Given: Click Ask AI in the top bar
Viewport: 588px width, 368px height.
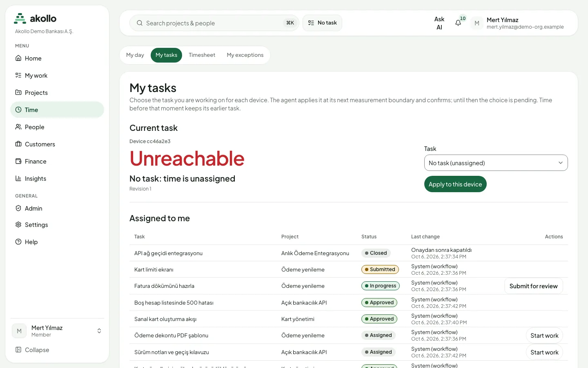Looking at the screenshot, I should (439, 23).
